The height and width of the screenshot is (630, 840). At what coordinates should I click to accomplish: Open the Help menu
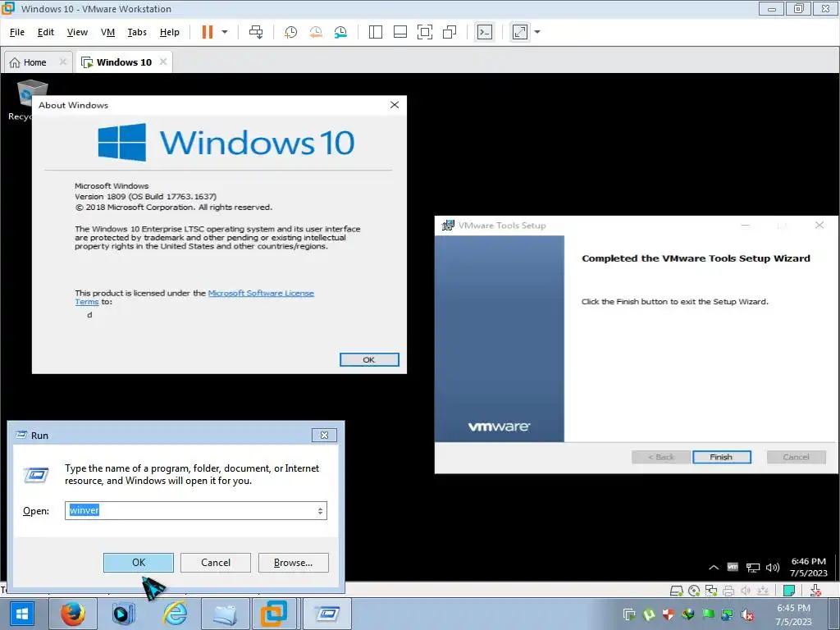point(169,32)
